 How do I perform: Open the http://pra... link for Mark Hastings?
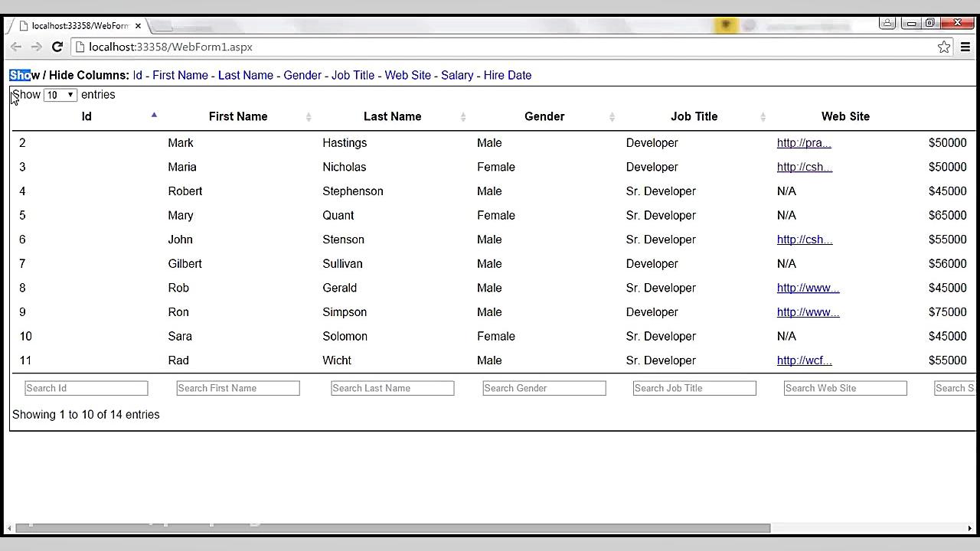[x=803, y=142]
